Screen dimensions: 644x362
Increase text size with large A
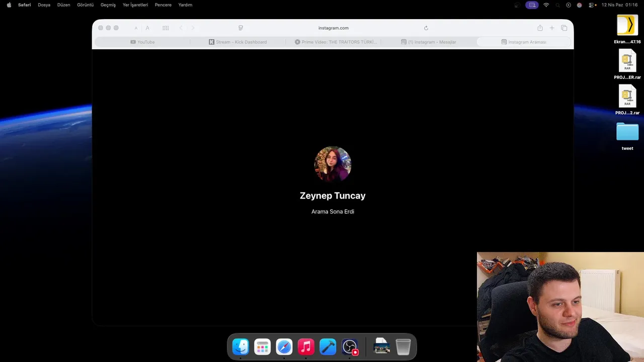[147, 28]
